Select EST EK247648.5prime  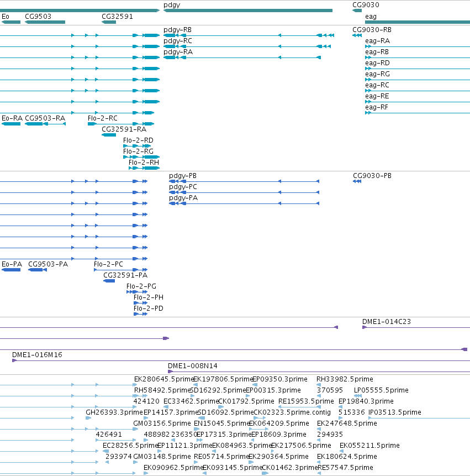click(319, 429)
